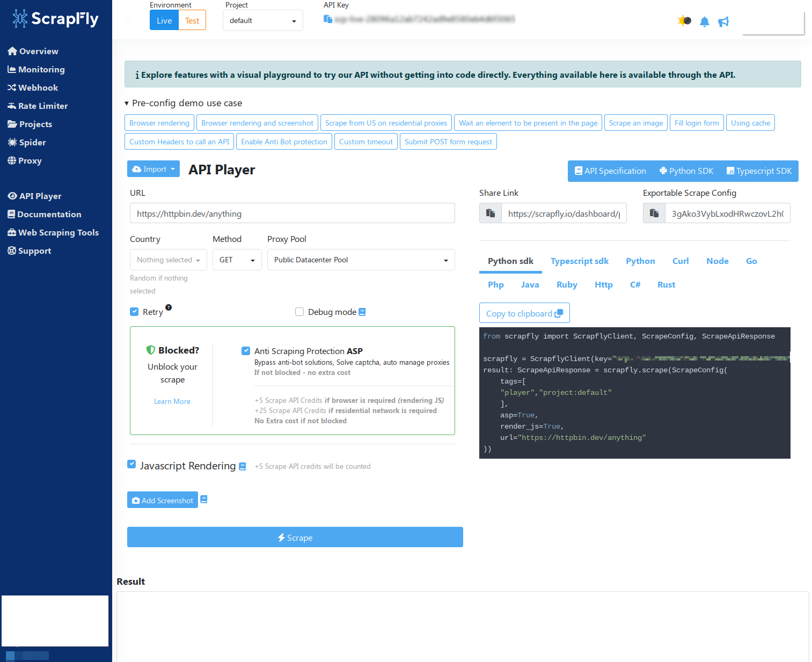Show the Go code example
Screen dimensions: 812x662
[x=751, y=261]
